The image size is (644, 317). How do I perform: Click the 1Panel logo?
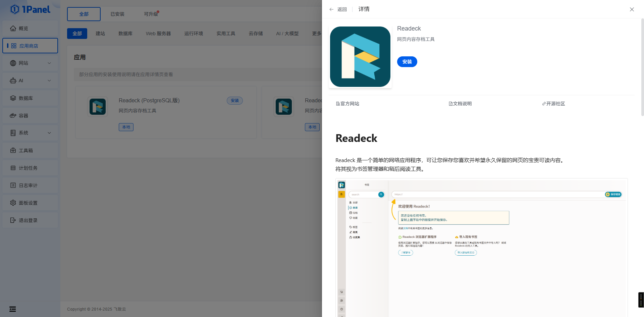30,9
